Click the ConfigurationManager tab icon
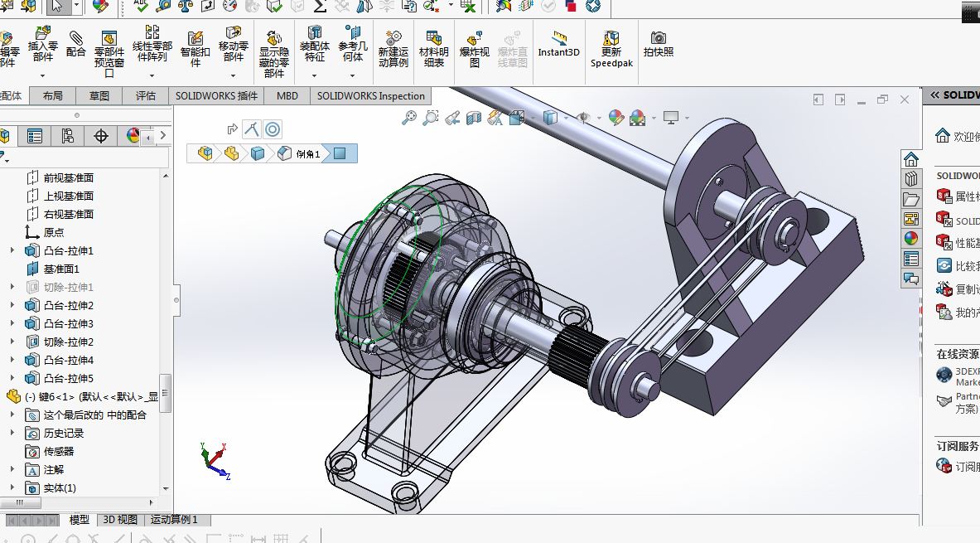This screenshot has height=543, width=980. coord(67,136)
